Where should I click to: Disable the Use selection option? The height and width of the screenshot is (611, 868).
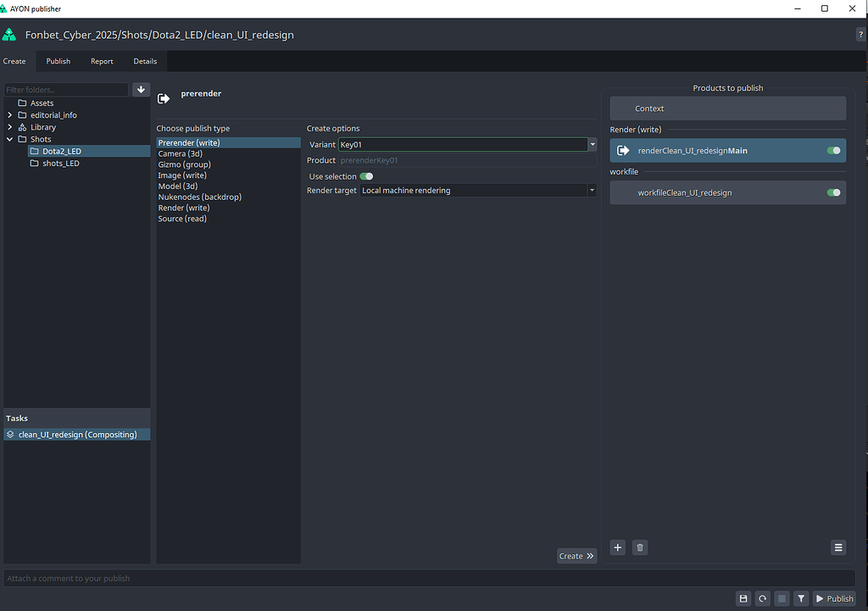coord(365,175)
